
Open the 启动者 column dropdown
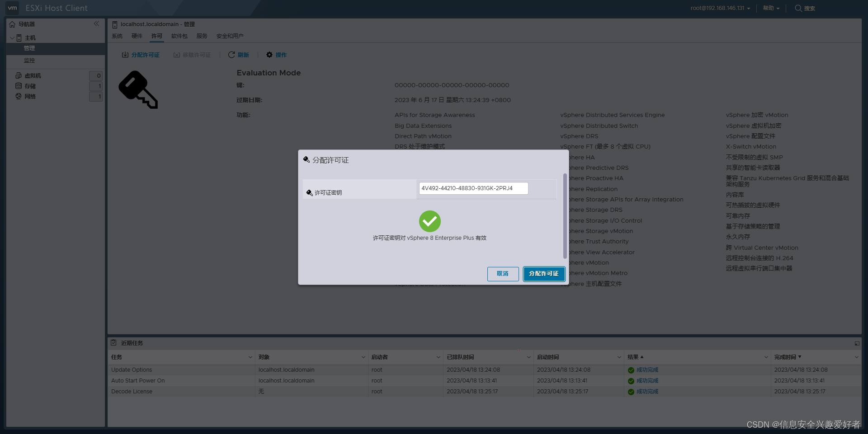tap(438, 357)
